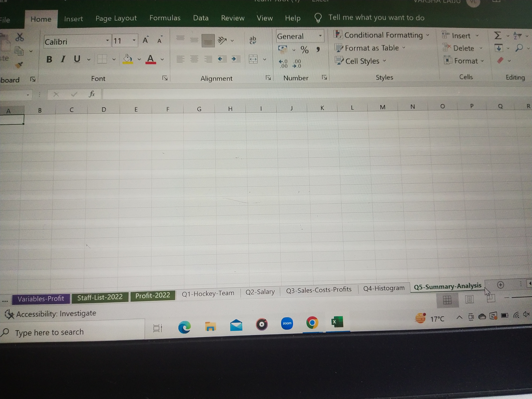The width and height of the screenshot is (532, 399).
Task: Expand the Conditional Formatting menu
Action: click(x=383, y=35)
